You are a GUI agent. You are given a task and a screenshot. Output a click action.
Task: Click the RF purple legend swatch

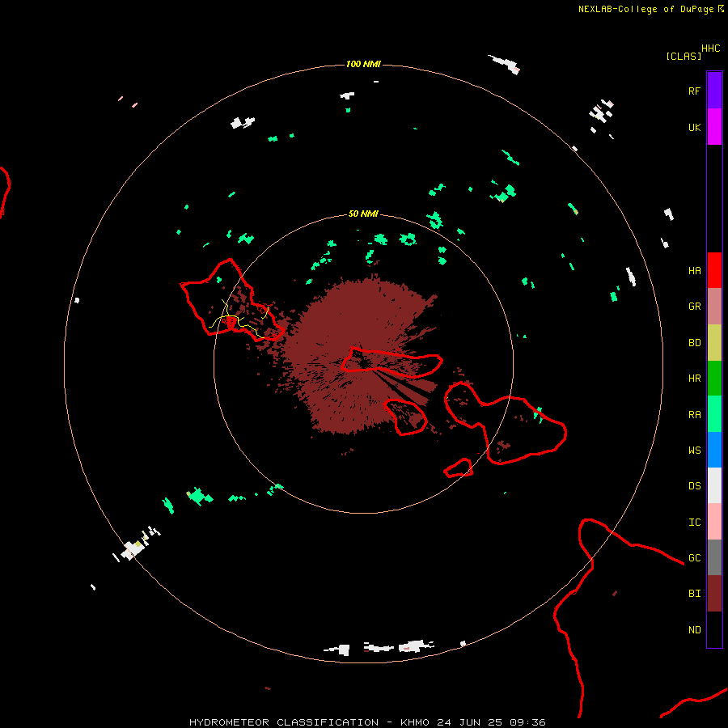point(714,91)
